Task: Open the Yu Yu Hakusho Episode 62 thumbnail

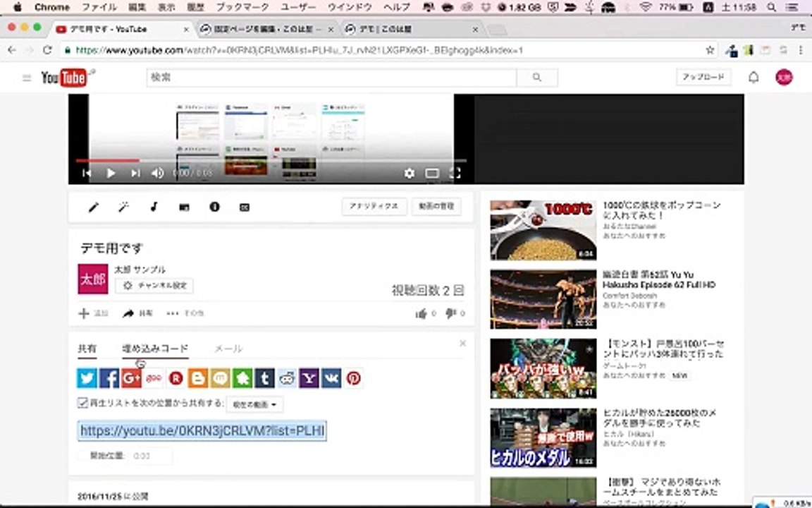Action: tap(543, 299)
